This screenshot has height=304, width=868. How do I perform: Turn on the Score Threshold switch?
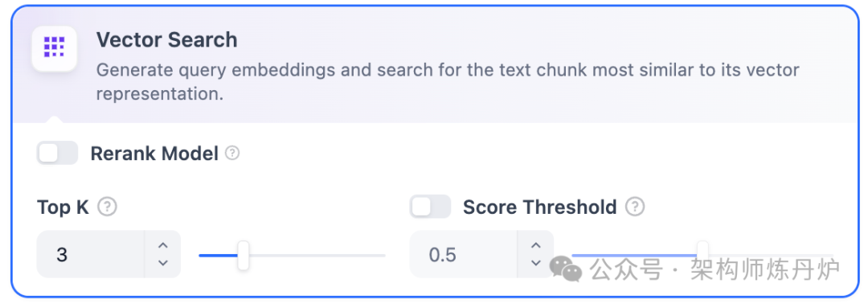(x=430, y=207)
